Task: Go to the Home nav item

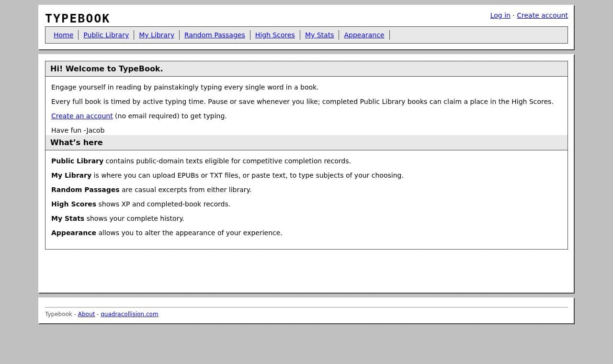Action: click(63, 35)
